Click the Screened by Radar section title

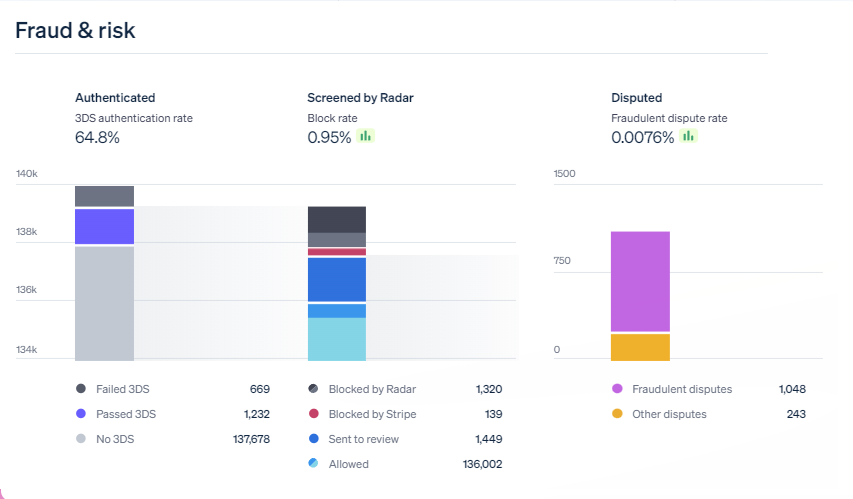(360, 98)
